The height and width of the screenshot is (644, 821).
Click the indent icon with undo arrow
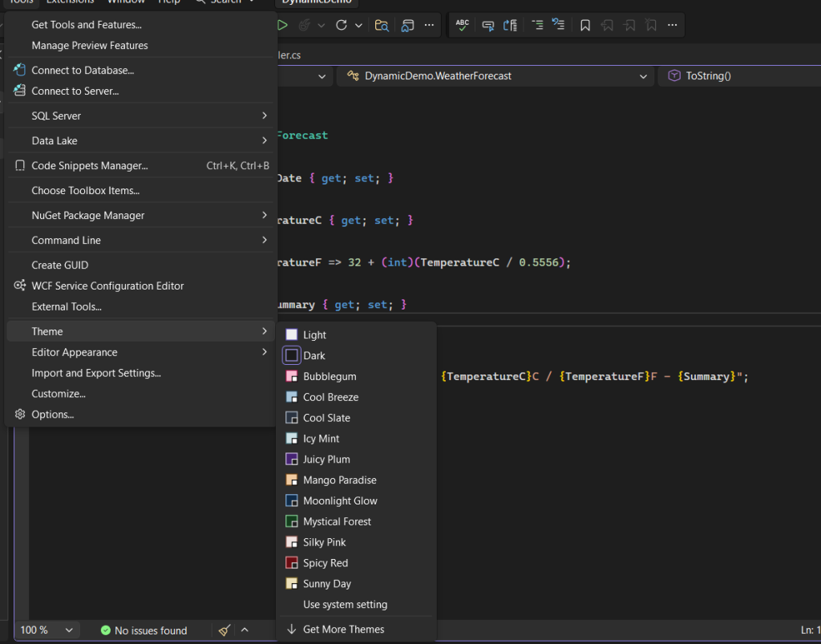pyautogui.click(x=559, y=25)
